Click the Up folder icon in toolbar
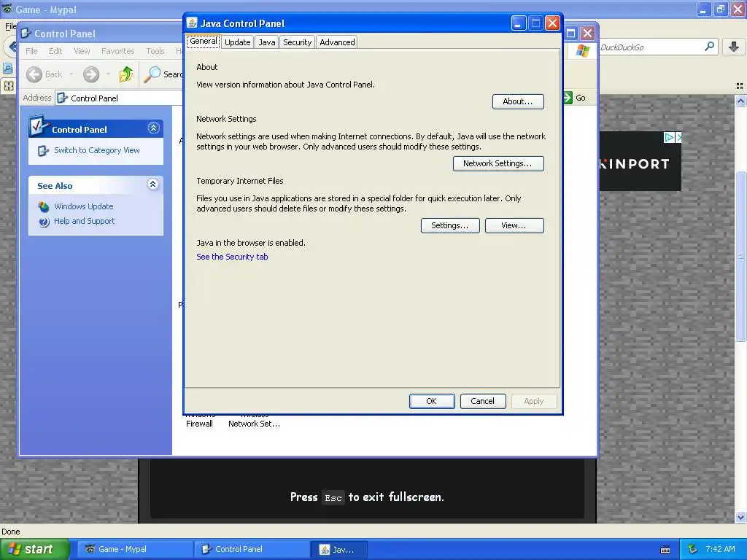Image resolution: width=747 pixels, height=560 pixels. click(x=126, y=74)
